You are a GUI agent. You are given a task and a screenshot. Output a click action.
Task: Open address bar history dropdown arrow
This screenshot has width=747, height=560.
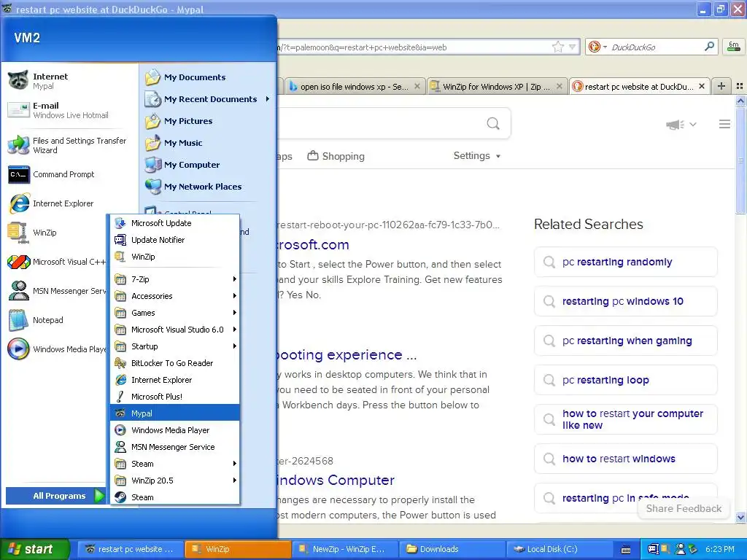[x=572, y=47]
